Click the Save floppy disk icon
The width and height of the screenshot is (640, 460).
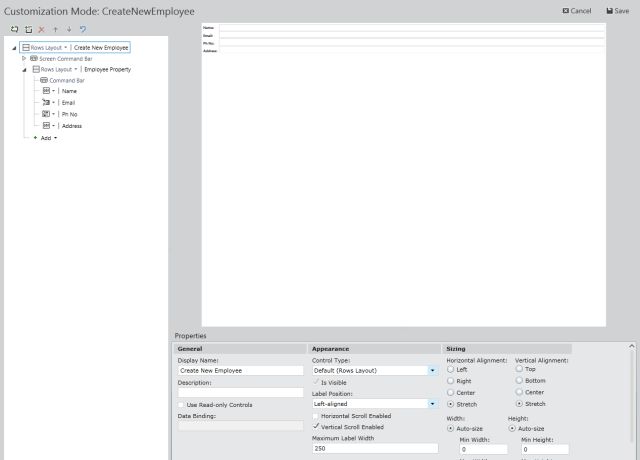click(609, 11)
